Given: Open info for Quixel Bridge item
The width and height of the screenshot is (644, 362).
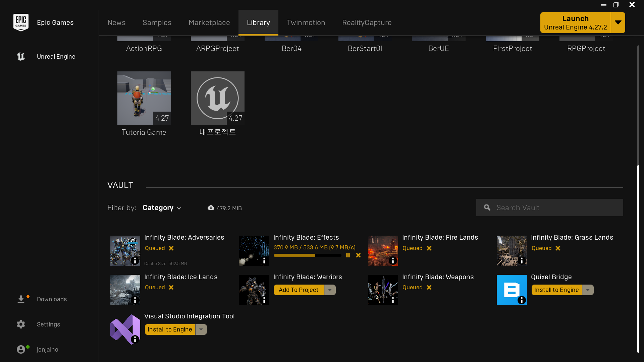Looking at the screenshot, I should coord(522,300).
